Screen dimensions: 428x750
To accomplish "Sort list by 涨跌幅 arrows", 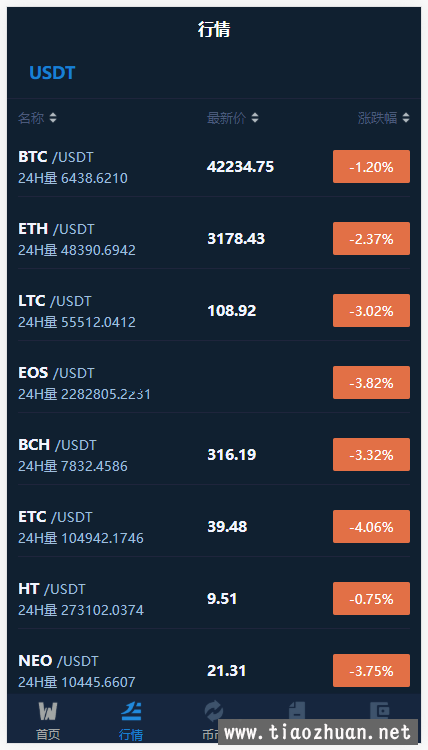I will (x=406, y=118).
